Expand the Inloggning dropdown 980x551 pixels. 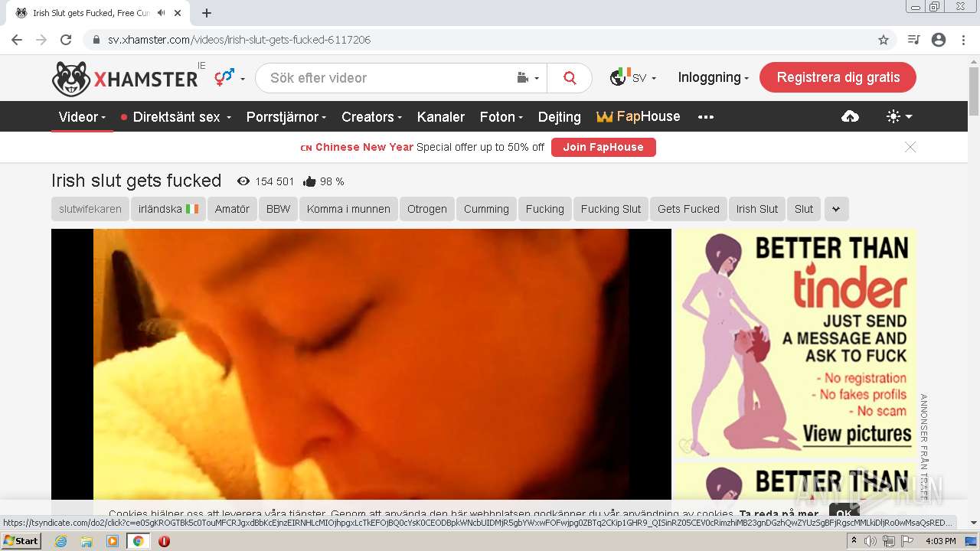point(713,77)
